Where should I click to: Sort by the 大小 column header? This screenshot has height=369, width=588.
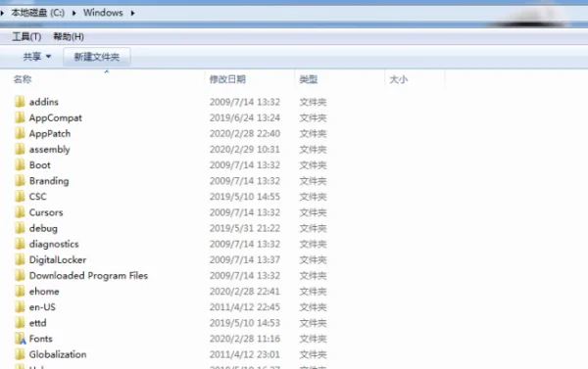pyautogui.click(x=398, y=79)
